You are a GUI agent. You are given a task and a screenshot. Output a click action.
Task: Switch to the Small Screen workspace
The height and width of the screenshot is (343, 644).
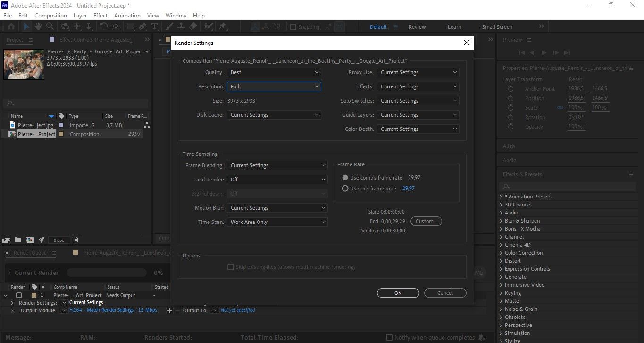[x=496, y=27]
